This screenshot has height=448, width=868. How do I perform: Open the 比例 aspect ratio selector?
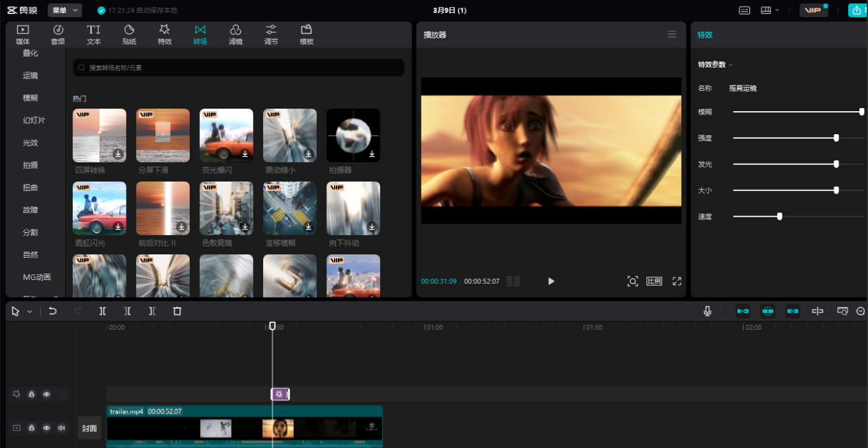point(654,281)
